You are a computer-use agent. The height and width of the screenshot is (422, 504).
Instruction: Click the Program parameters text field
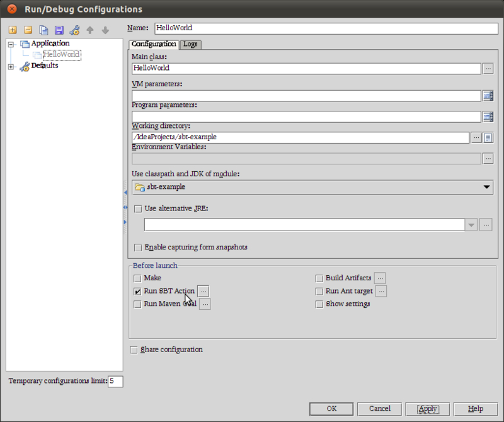[x=306, y=117]
